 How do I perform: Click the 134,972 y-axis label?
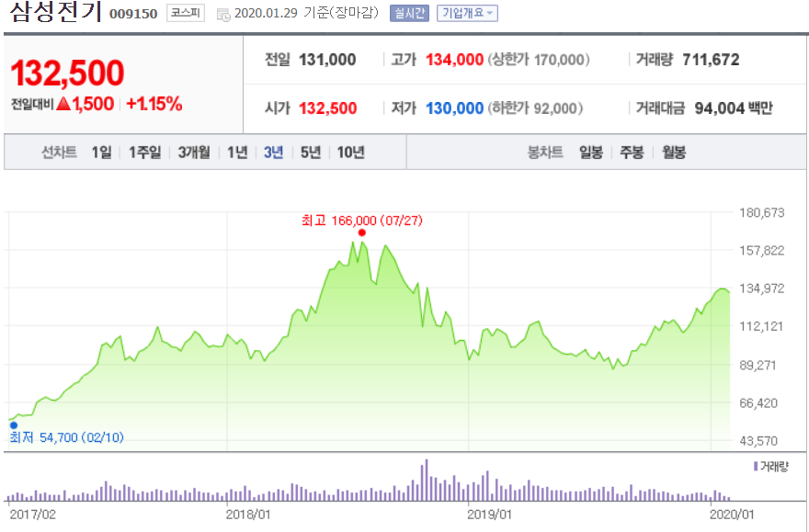pyautogui.click(x=761, y=289)
